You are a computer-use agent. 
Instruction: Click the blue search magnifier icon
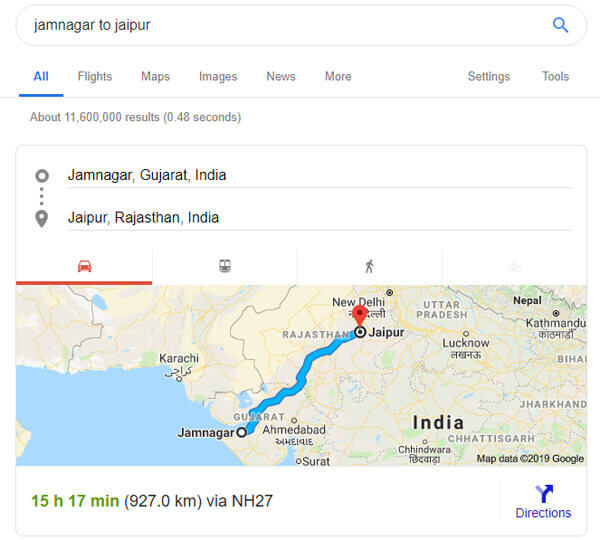coord(560,25)
